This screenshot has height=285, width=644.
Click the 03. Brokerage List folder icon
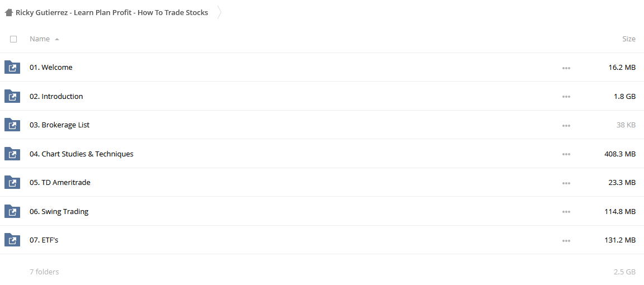click(x=12, y=125)
